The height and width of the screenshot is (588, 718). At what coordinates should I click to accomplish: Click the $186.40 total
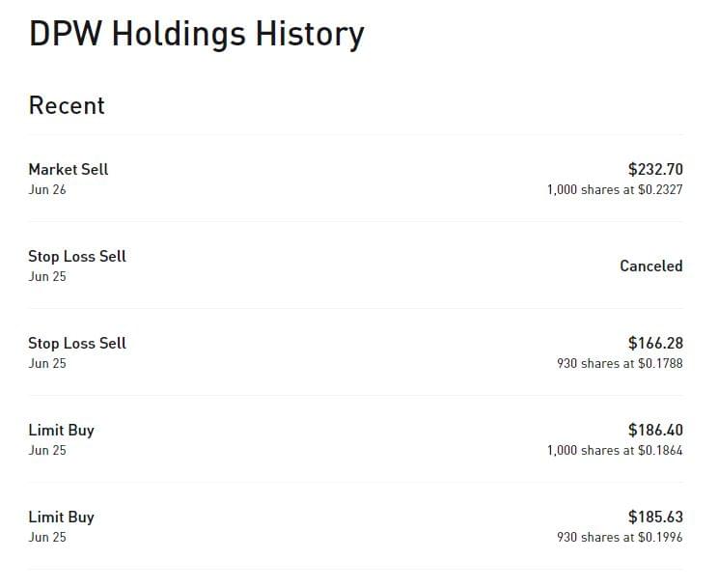point(654,430)
